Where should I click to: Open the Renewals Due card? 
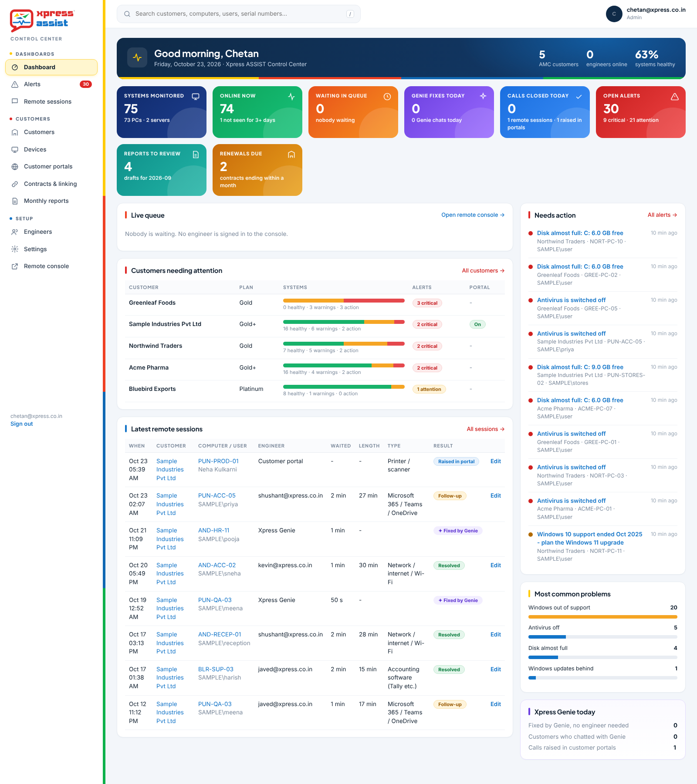(257, 170)
